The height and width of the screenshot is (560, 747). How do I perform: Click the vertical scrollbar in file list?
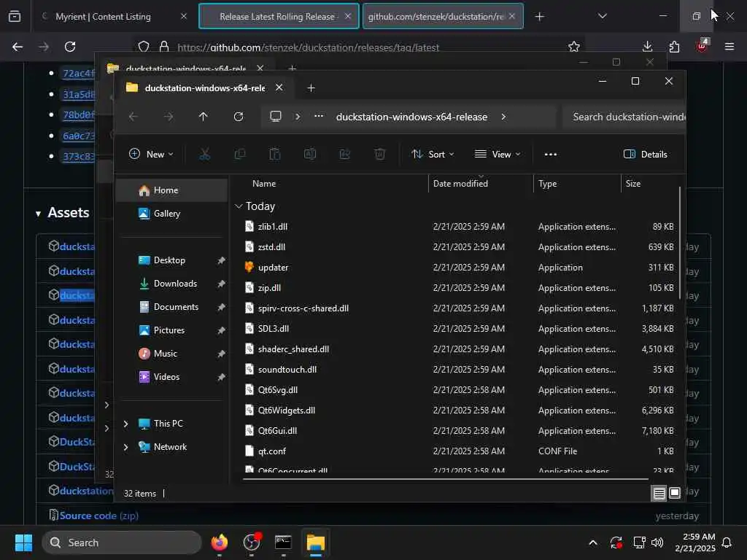(x=679, y=243)
